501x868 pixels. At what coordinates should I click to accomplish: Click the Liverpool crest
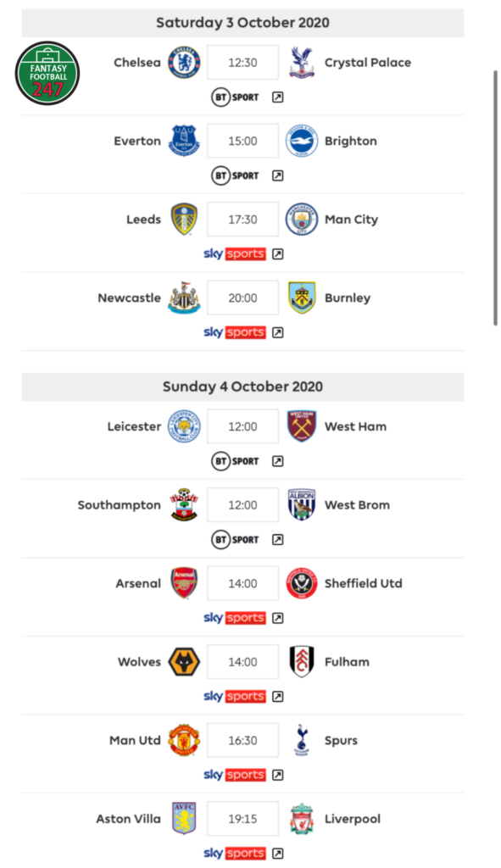[301, 819]
